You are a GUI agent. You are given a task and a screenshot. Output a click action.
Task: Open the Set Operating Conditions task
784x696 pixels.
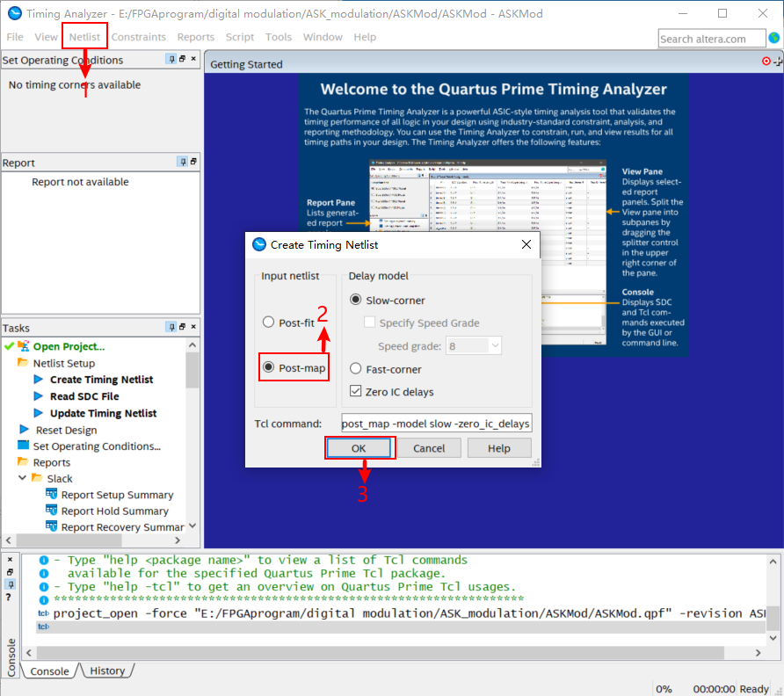97,446
